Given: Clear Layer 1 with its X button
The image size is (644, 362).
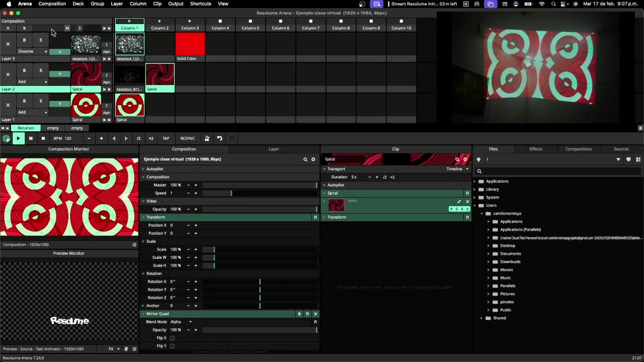Looking at the screenshot, I should [x=8, y=105].
